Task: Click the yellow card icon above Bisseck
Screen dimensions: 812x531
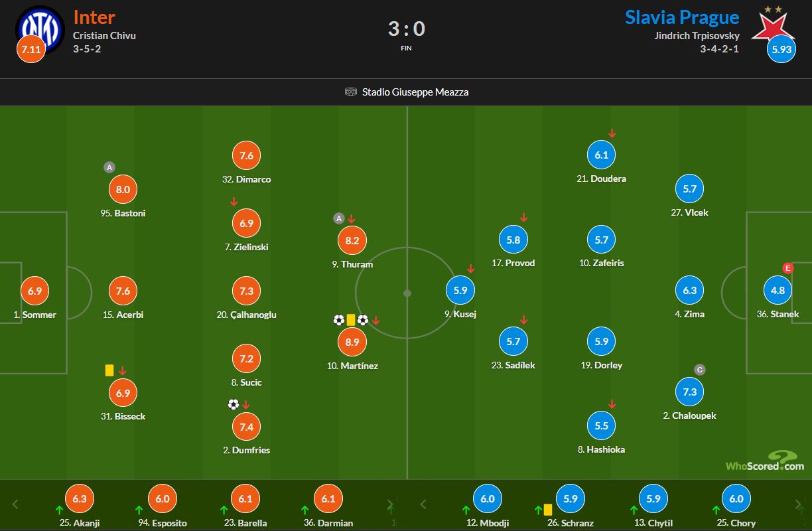Action: (109, 370)
